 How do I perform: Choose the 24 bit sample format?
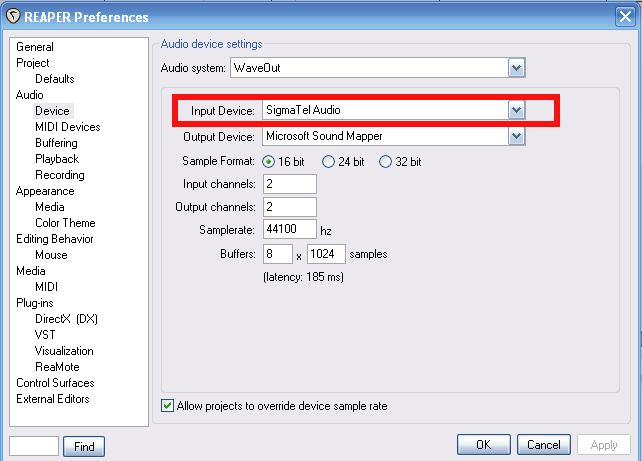click(x=328, y=162)
